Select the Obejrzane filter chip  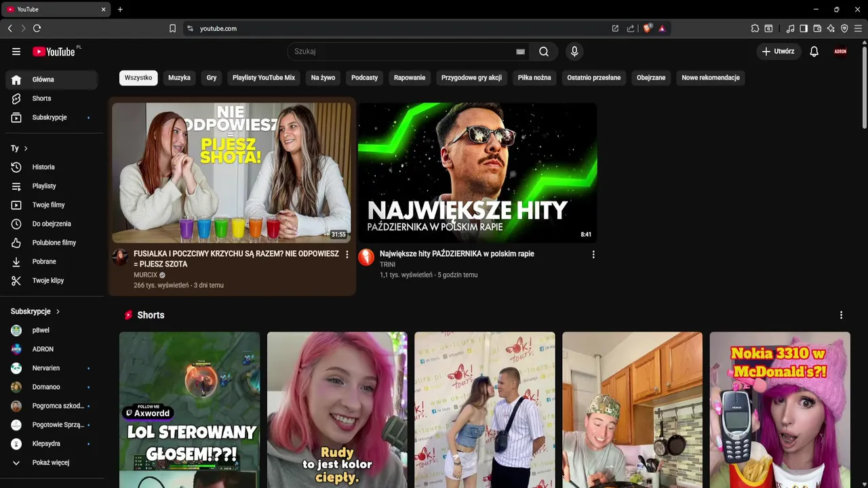coord(651,78)
